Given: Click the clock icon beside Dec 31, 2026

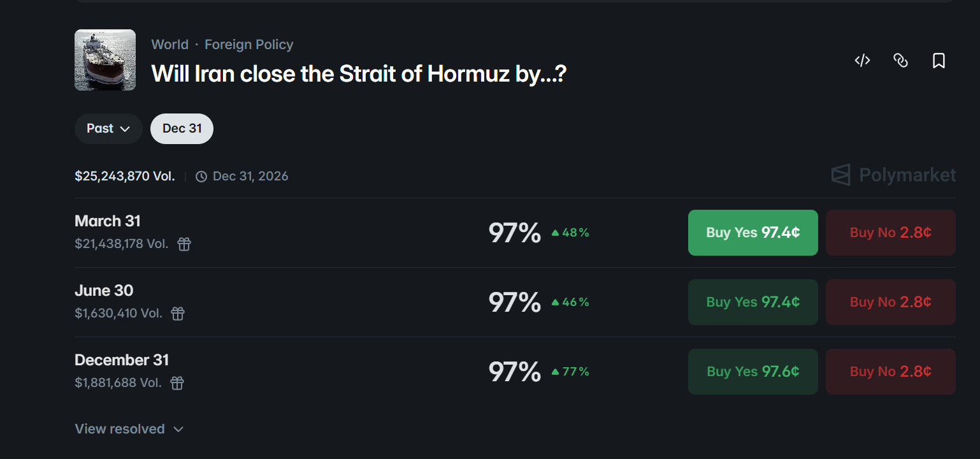Looking at the screenshot, I should 201,177.
